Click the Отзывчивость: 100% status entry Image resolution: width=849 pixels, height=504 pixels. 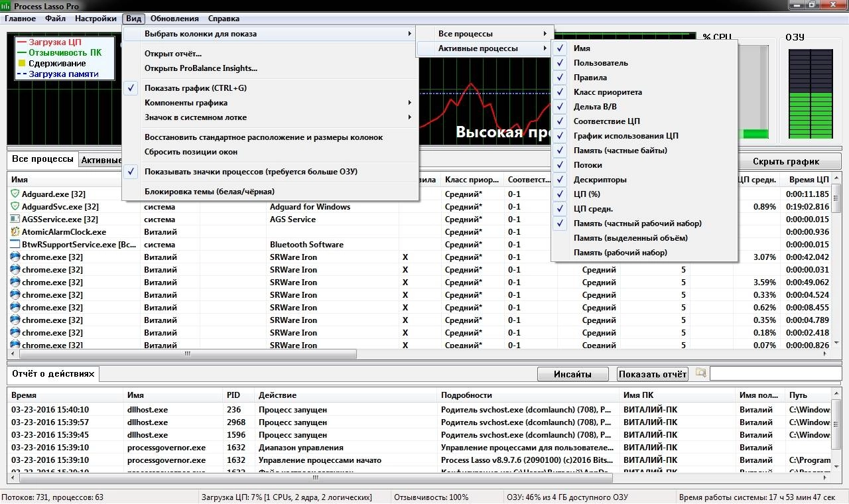point(431,497)
